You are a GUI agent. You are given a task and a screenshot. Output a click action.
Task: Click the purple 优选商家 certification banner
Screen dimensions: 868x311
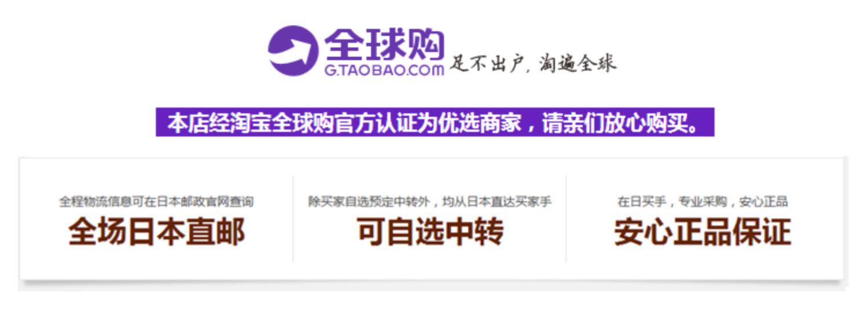[x=435, y=122]
